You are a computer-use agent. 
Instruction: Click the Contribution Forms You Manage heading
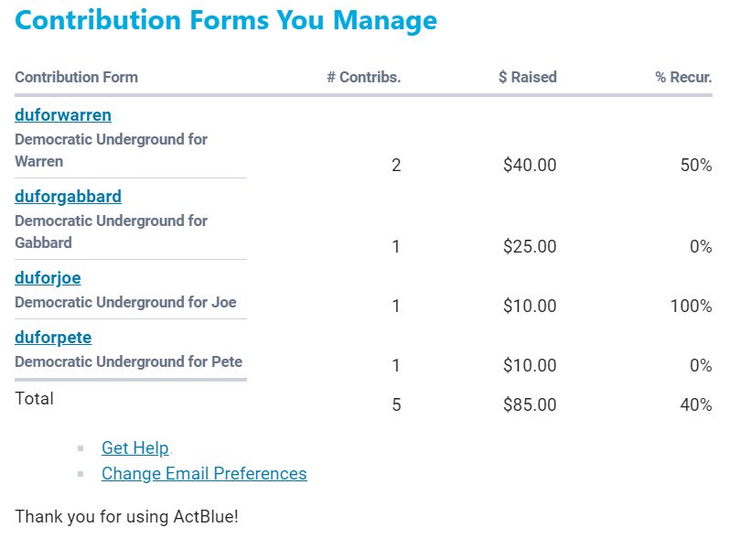(x=226, y=19)
